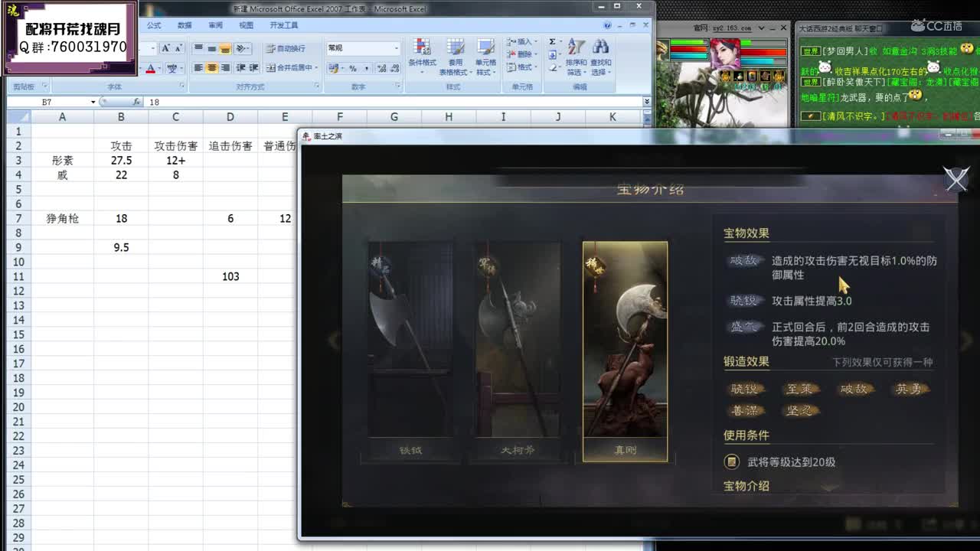Click the decrease indent icon

pos(241,68)
